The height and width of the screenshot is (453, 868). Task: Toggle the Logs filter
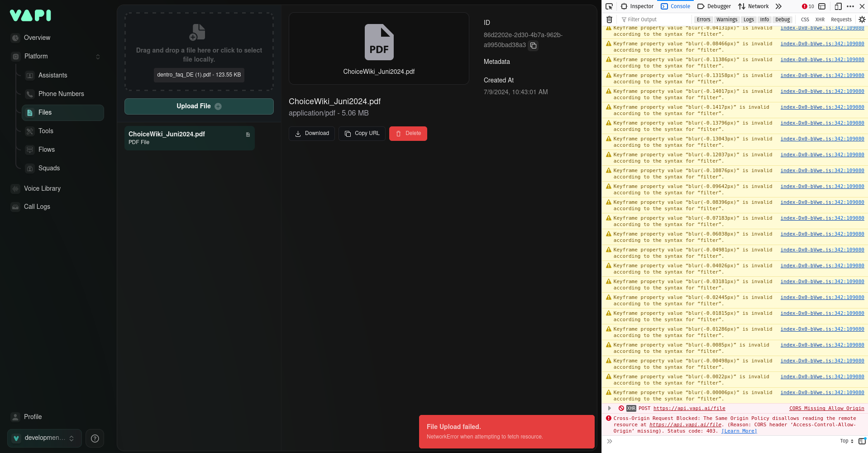[749, 19]
